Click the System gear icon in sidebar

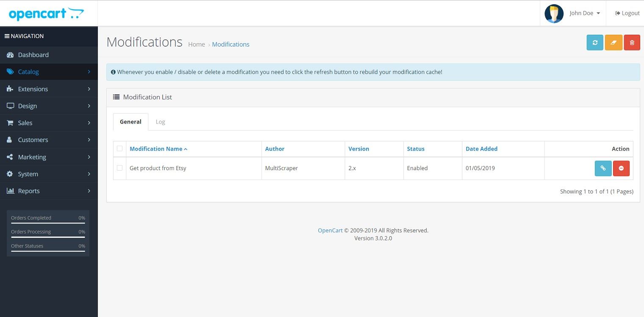(x=11, y=174)
